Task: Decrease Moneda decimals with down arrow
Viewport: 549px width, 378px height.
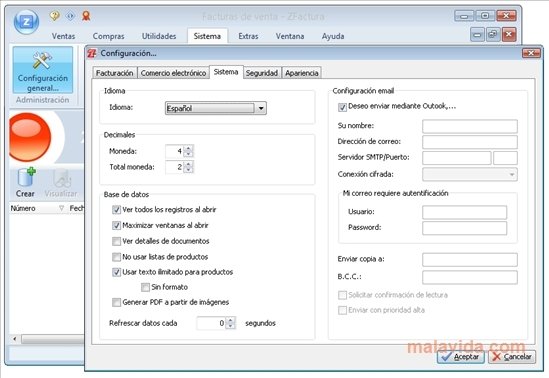Action: (189, 154)
